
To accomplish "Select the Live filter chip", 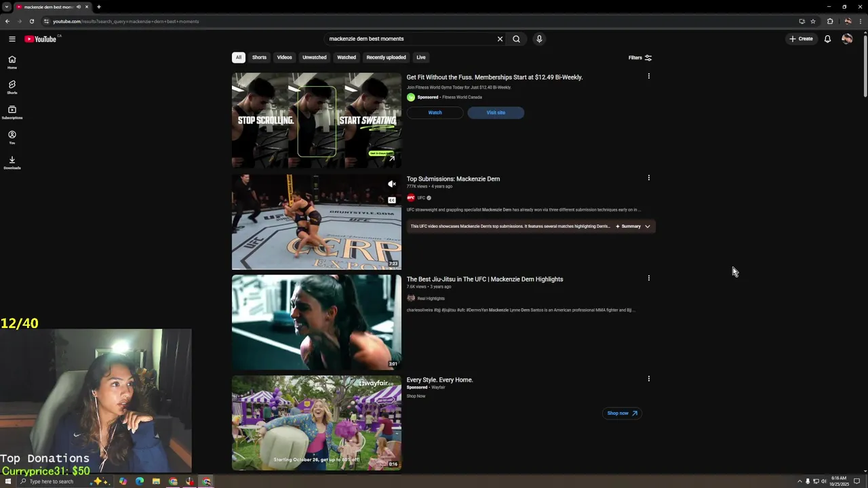I will coord(421,58).
